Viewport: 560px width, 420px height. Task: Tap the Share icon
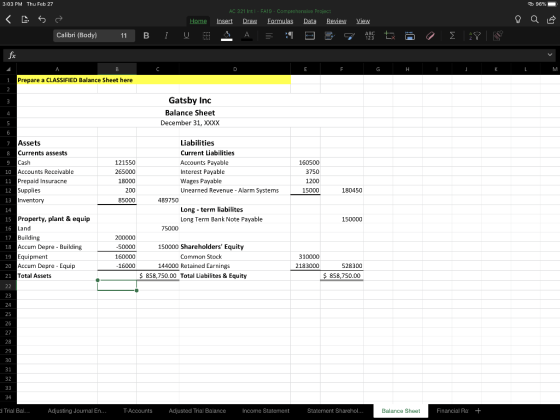(551, 19)
